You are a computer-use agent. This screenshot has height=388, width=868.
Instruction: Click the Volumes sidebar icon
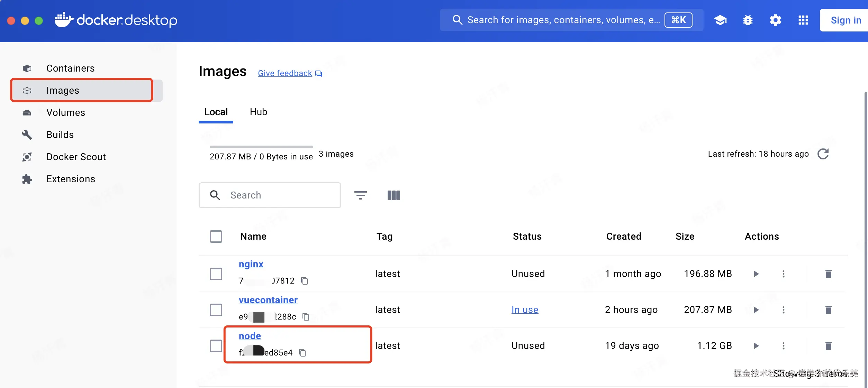point(27,113)
